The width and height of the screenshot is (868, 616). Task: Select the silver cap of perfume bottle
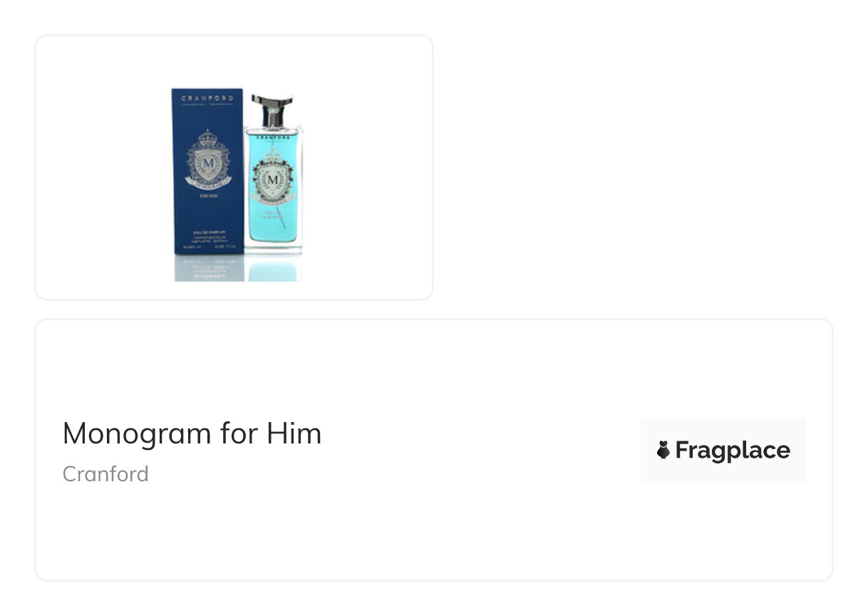click(273, 109)
